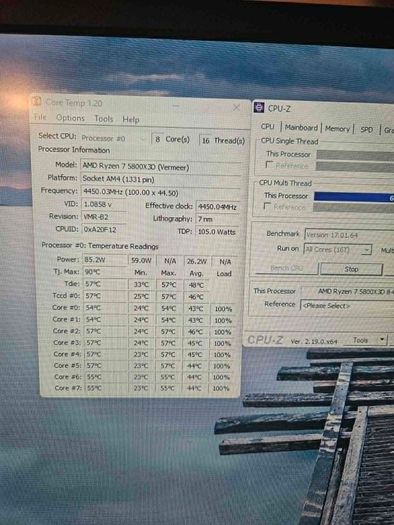Click the Tccd #0 minimum temperature 25°C
Screen dimensions: 394x525
142,296
